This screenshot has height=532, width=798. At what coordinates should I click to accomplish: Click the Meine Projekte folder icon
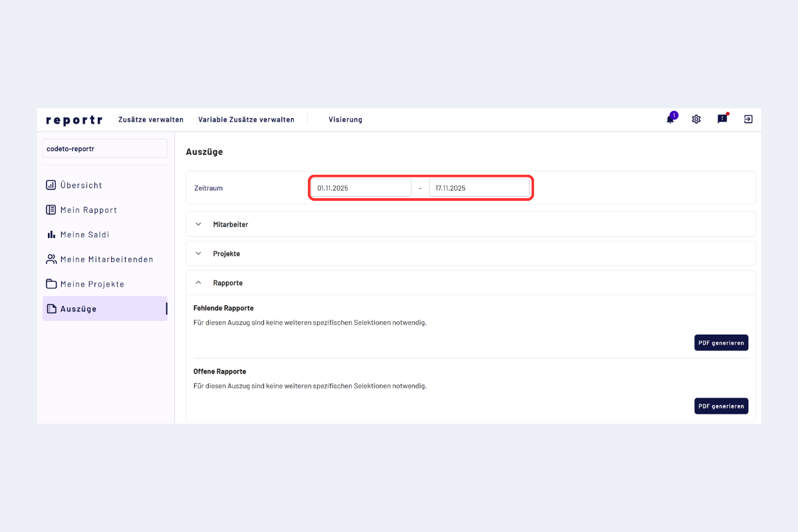[51, 284]
